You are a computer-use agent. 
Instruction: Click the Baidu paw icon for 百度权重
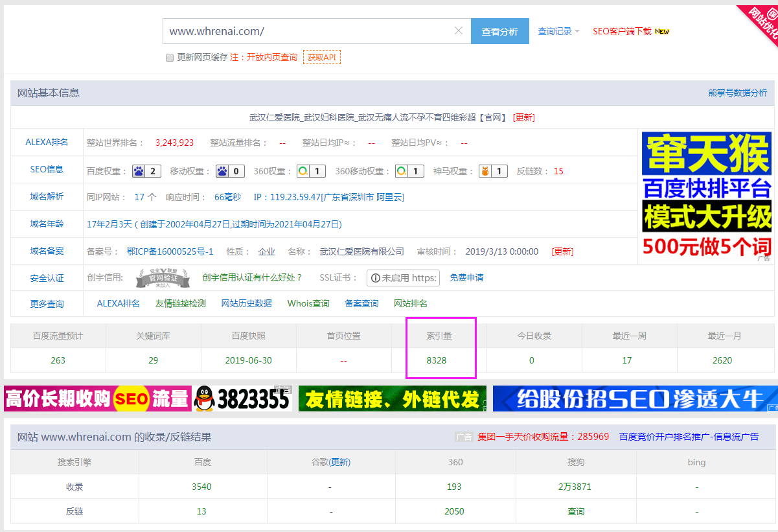tap(139, 171)
